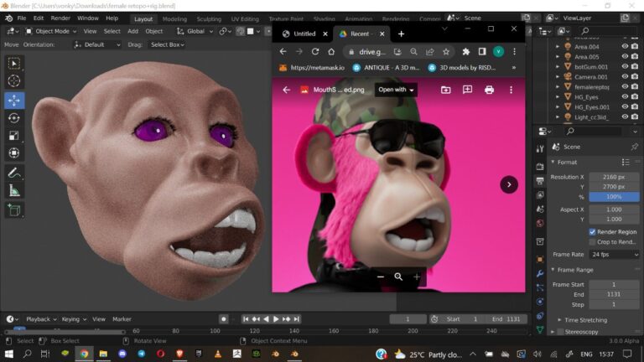Image resolution: width=644 pixels, height=362 pixels.
Task: Open the Frame Rate 24 fps dropdown
Action: 613,254
